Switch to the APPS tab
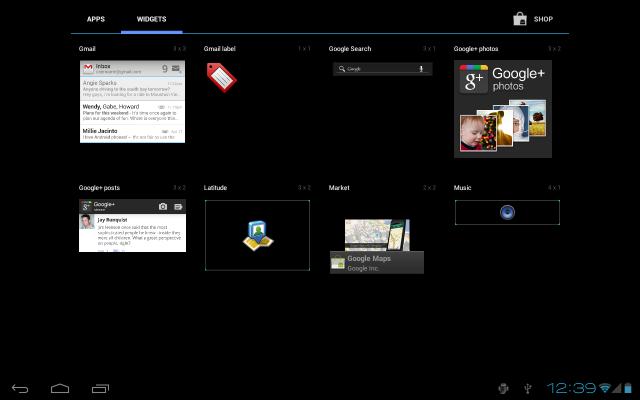Viewport: 640px width, 400px height. (95, 19)
